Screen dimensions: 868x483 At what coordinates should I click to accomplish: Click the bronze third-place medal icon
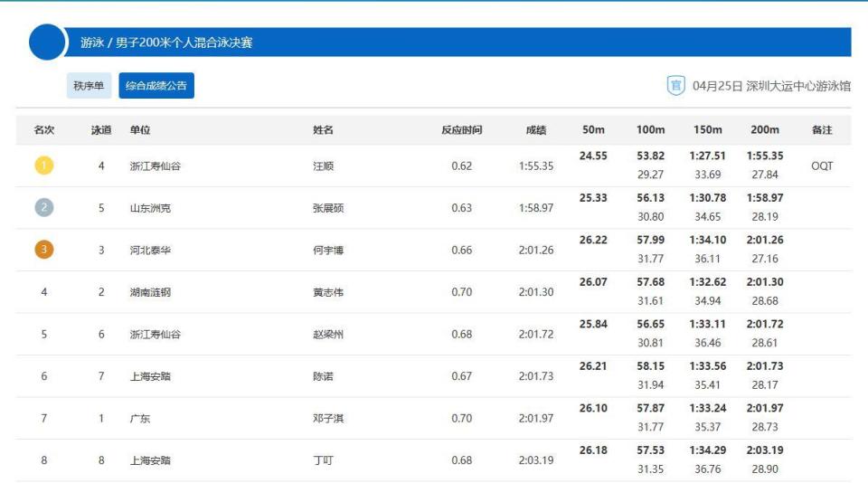pyautogui.click(x=44, y=250)
